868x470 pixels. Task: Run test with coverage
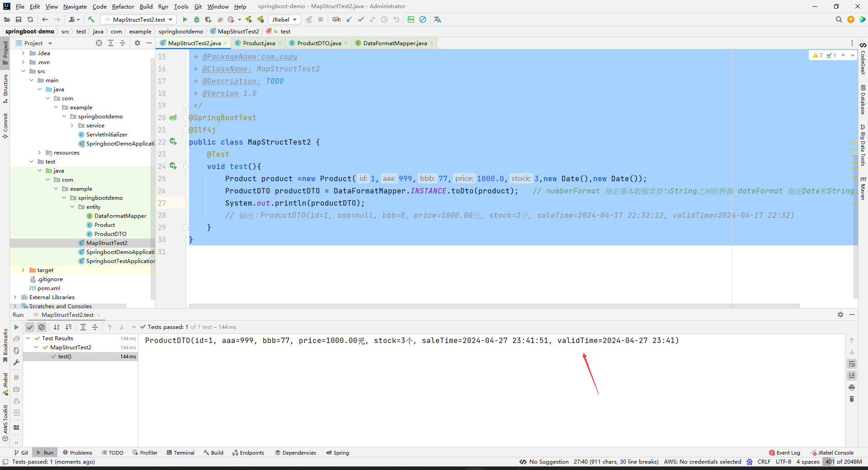pyautogui.click(x=208, y=19)
